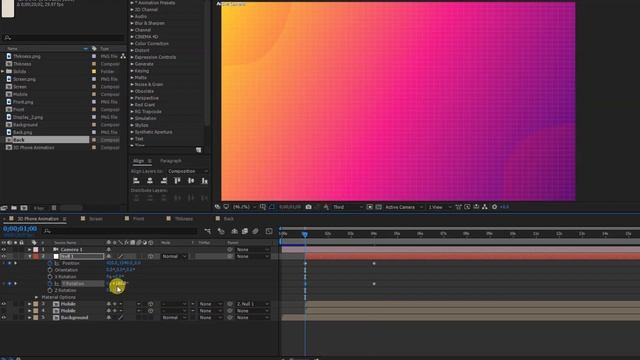
Task: Expand Material Options group
Action: click(x=37, y=297)
